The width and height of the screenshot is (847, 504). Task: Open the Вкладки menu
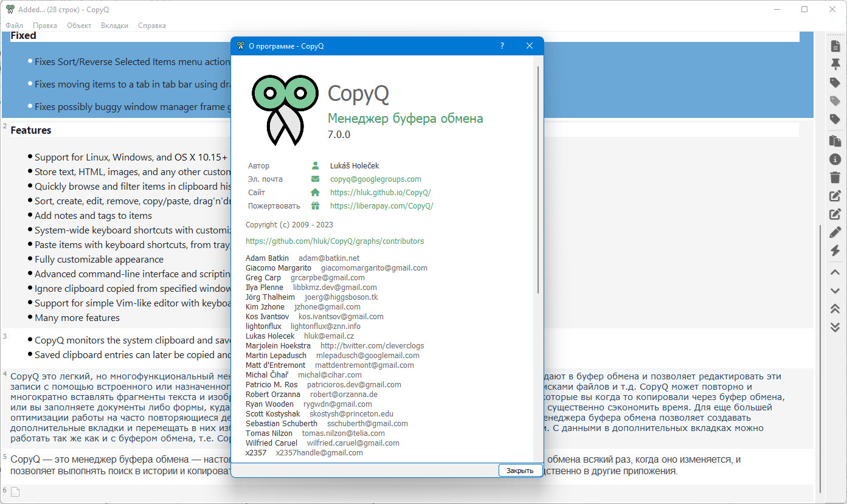(x=114, y=26)
